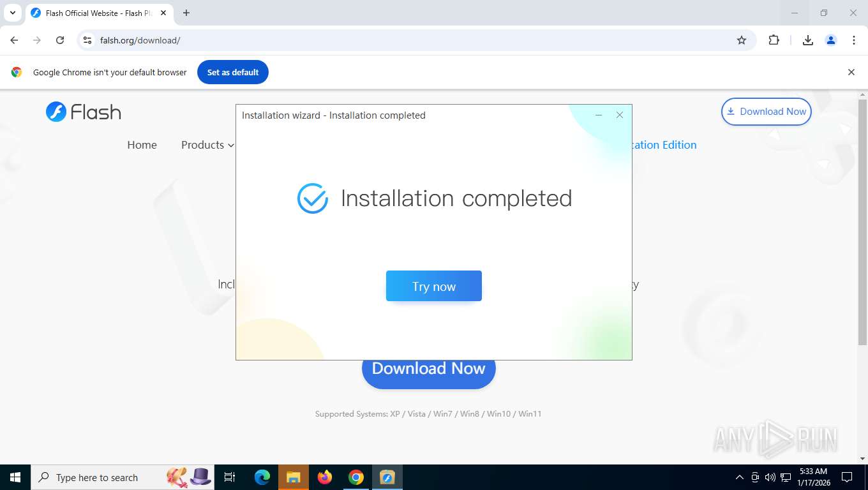The width and height of the screenshot is (868, 490).
Task: Open the Chrome three-dot menu
Action: [x=854, y=40]
